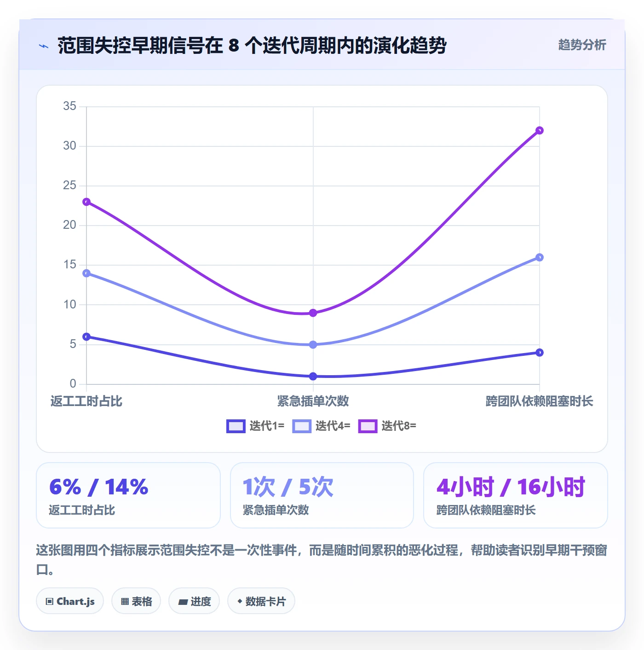644x650 pixels.
Task: Click the 迭代8= legend color box
Action: pyautogui.click(x=368, y=426)
